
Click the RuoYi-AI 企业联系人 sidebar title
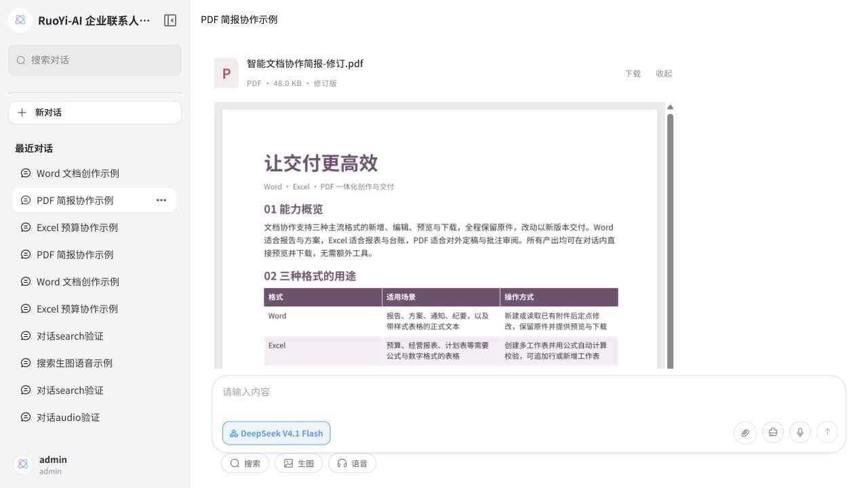[x=94, y=20]
